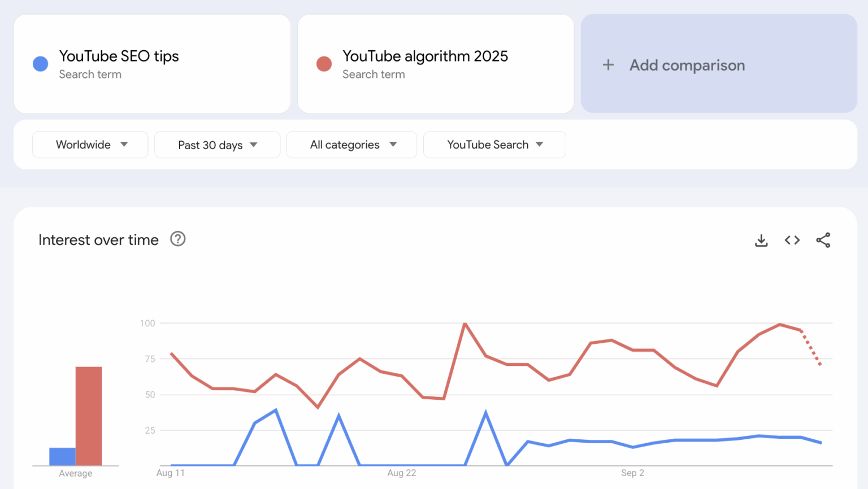
Task: Click the red dot for YouTube algorithm 2025
Action: tap(324, 64)
